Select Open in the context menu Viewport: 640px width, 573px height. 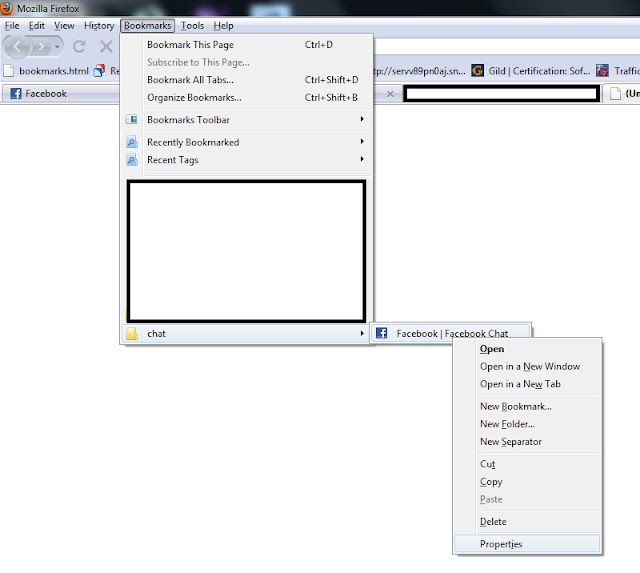pyautogui.click(x=527, y=349)
